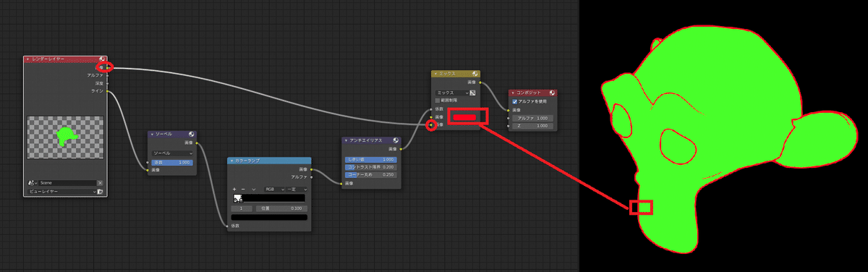Click the 画像 output socket of ミックス
Screen dimensions: 868x272
pos(480,82)
